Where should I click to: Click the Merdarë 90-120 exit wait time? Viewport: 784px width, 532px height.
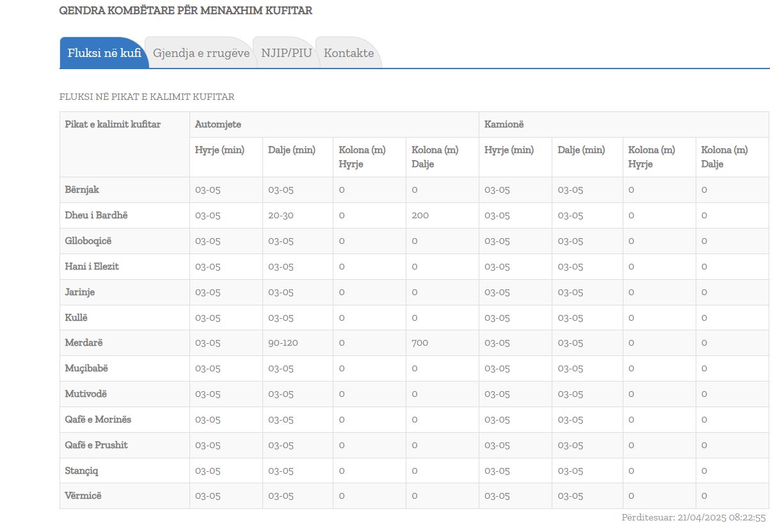tap(283, 343)
